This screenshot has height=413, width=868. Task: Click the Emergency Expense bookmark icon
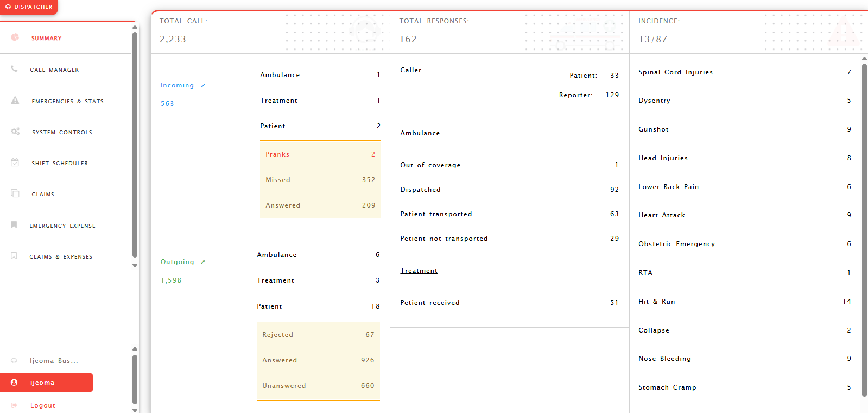click(x=14, y=225)
